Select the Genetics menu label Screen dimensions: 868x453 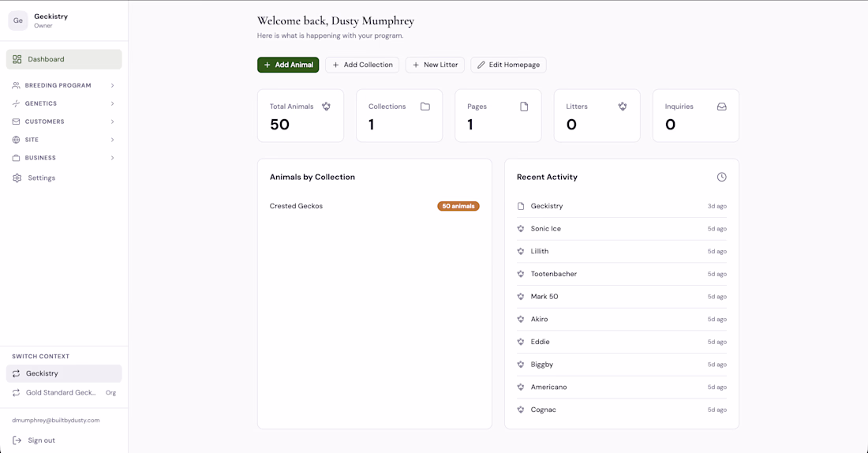[x=41, y=103]
